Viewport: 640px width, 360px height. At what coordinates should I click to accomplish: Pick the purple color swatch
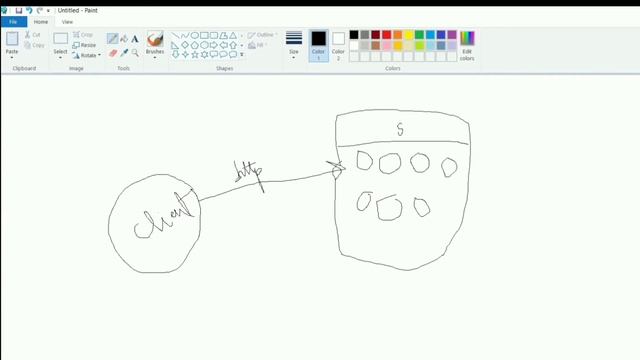(x=452, y=35)
